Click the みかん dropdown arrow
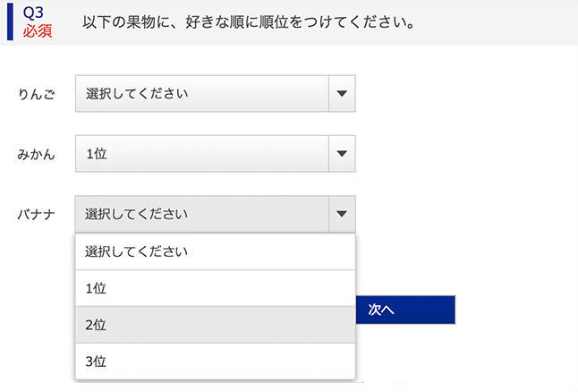 pyautogui.click(x=342, y=154)
